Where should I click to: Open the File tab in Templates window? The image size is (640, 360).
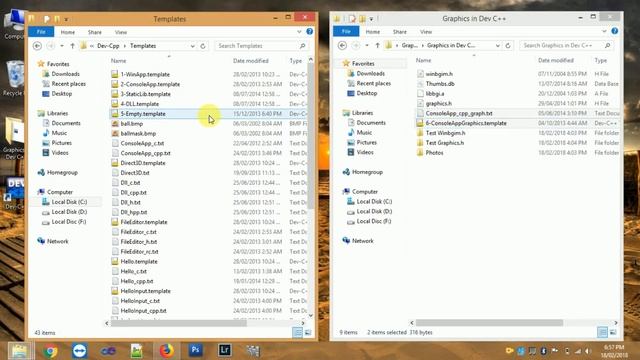click(x=41, y=32)
